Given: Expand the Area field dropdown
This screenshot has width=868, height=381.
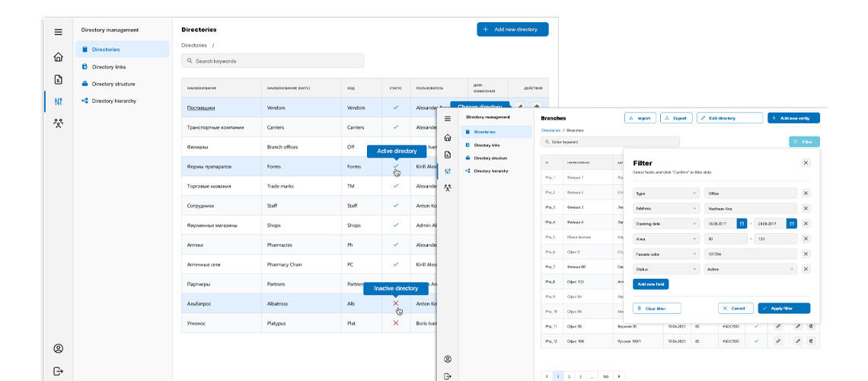Looking at the screenshot, I should coord(666,239).
